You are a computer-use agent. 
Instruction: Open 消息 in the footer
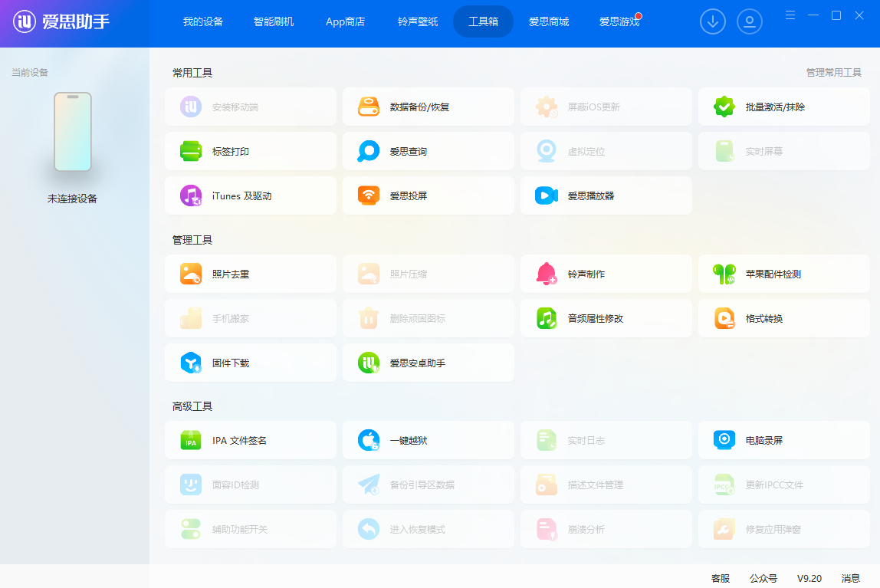click(851, 579)
